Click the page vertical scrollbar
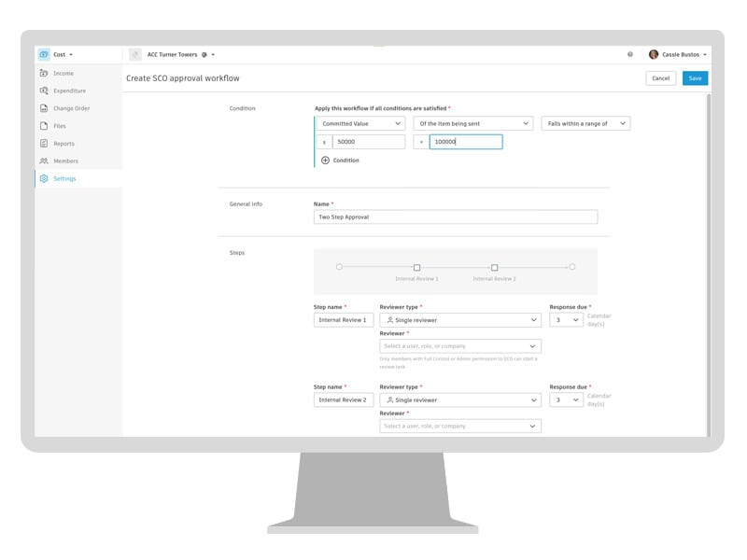 (709, 265)
